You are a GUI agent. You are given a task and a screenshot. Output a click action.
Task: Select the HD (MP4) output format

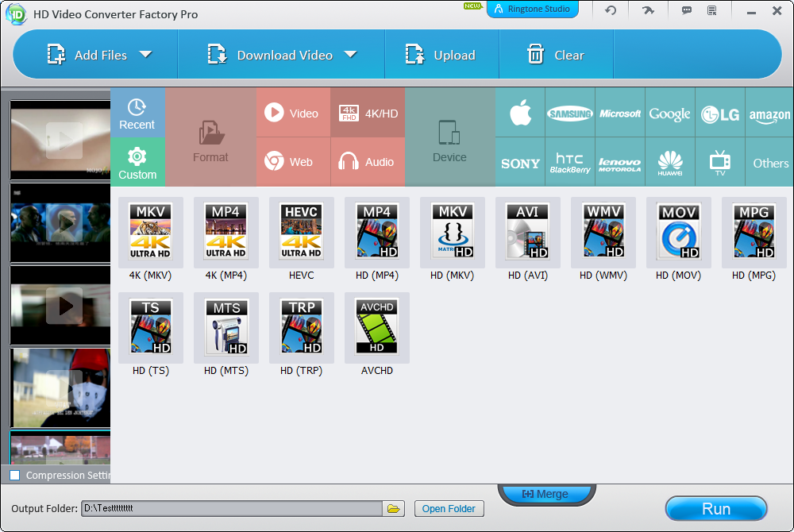(x=376, y=233)
